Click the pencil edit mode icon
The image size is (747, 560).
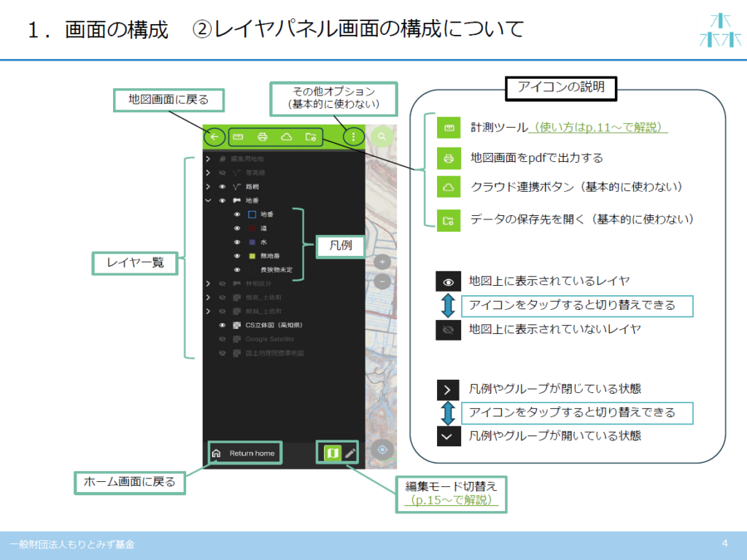click(351, 453)
